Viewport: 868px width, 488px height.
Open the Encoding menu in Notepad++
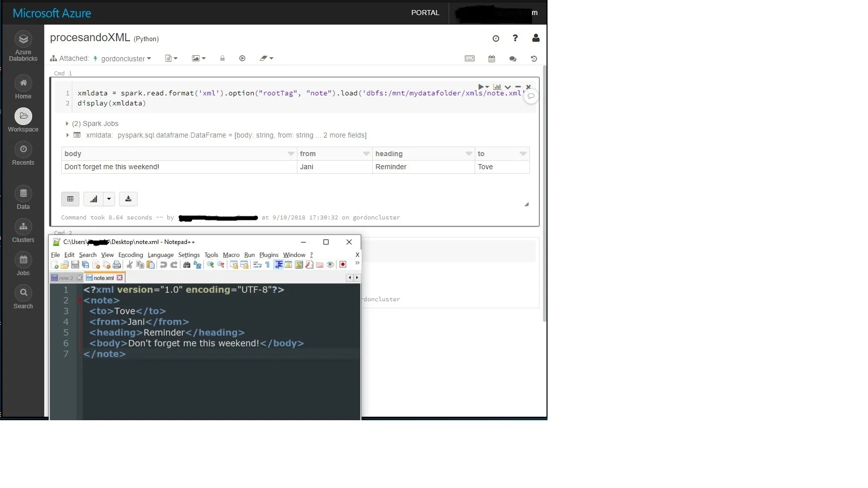point(131,255)
